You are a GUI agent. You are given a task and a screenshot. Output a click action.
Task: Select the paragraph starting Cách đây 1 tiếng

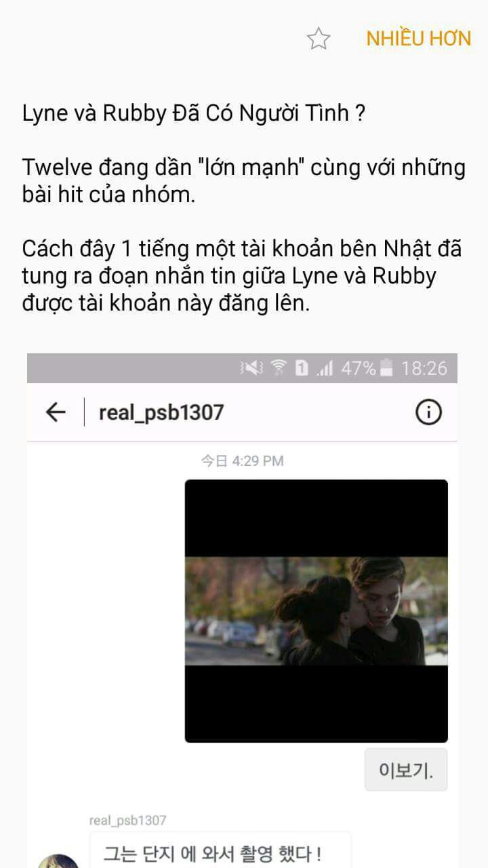click(x=242, y=276)
